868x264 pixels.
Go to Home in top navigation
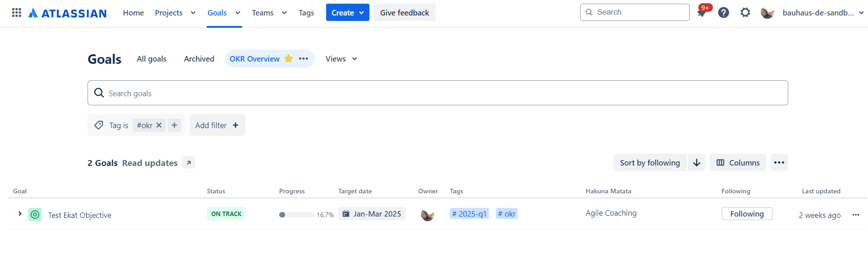(133, 13)
